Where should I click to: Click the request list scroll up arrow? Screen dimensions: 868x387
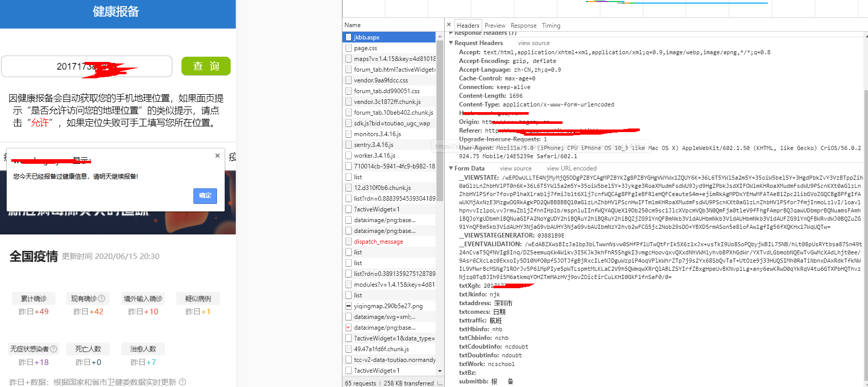point(440,37)
